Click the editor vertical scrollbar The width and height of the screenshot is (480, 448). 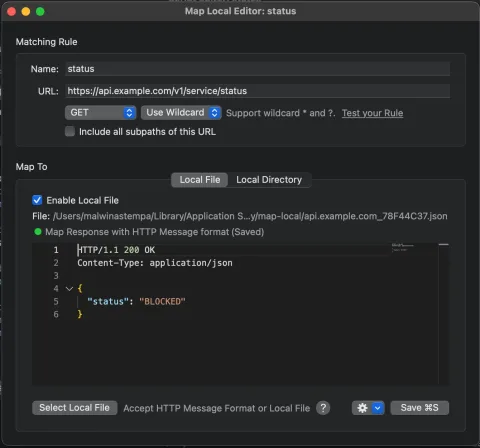(x=444, y=314)
